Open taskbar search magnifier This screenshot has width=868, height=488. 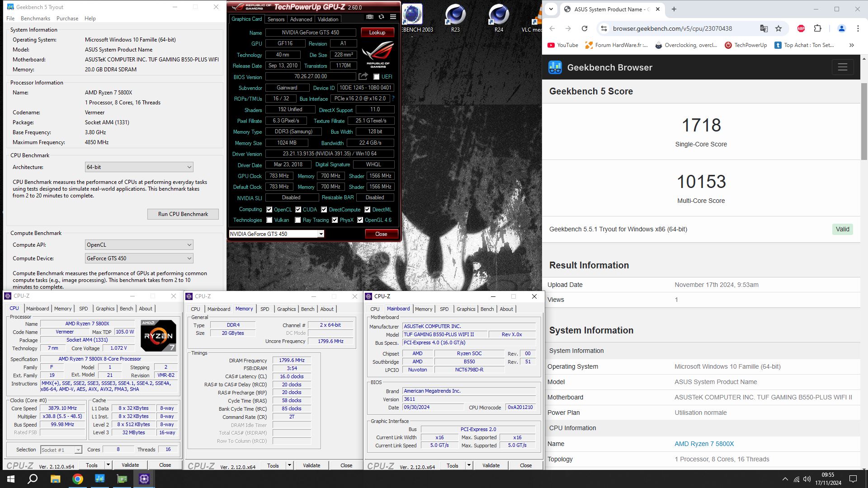coord(33,479)
